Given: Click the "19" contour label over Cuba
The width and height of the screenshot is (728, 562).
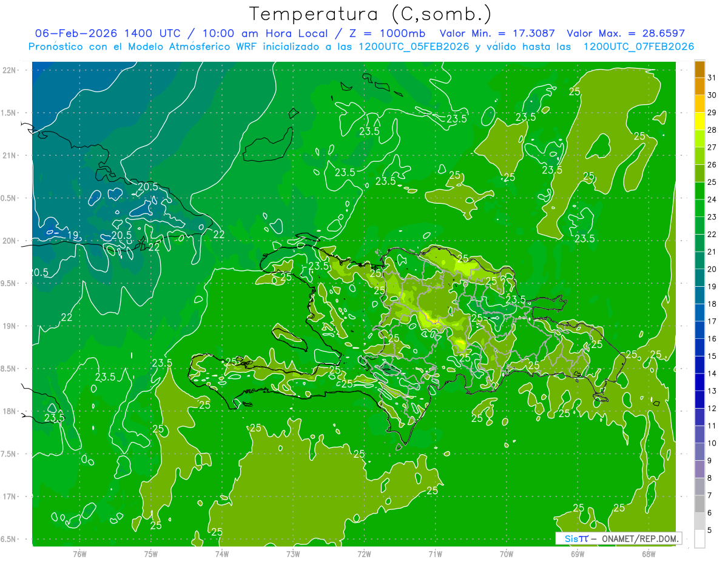Looking at the screenshot, I should click(73, 235).
